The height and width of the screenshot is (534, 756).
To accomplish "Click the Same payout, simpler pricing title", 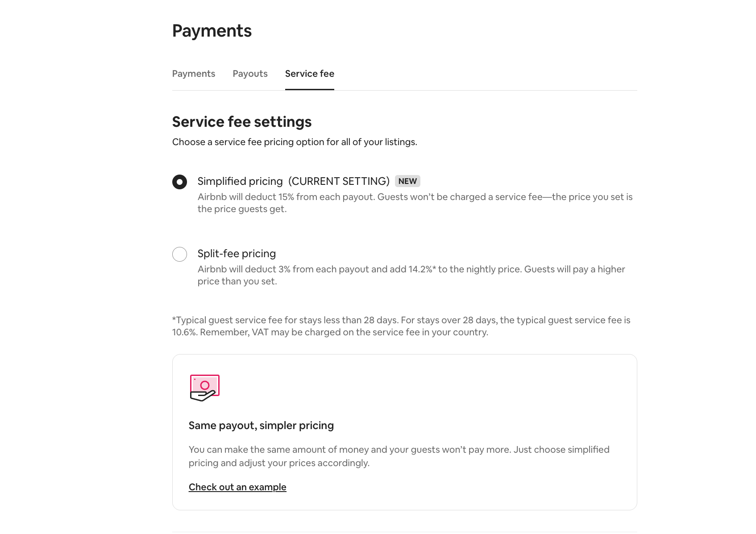I will [x=261, y=426].
